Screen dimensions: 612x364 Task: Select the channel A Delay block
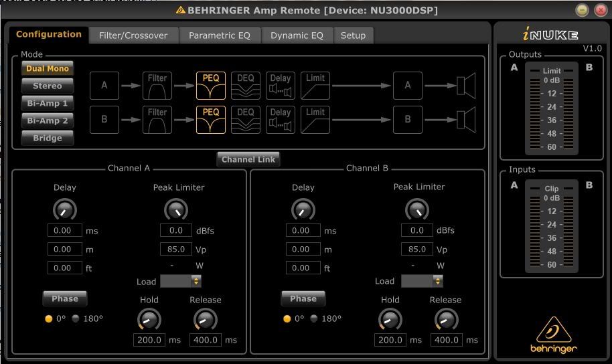pos(281,86)
